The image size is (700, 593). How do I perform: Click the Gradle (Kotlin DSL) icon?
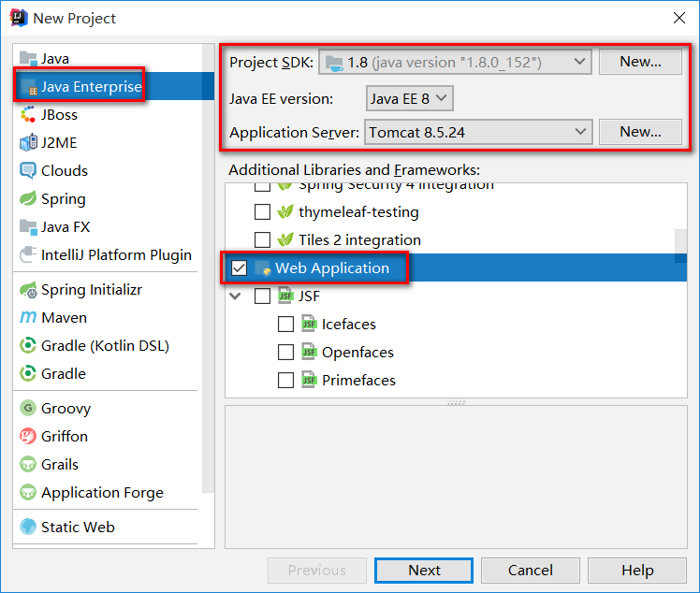(28, 346)
